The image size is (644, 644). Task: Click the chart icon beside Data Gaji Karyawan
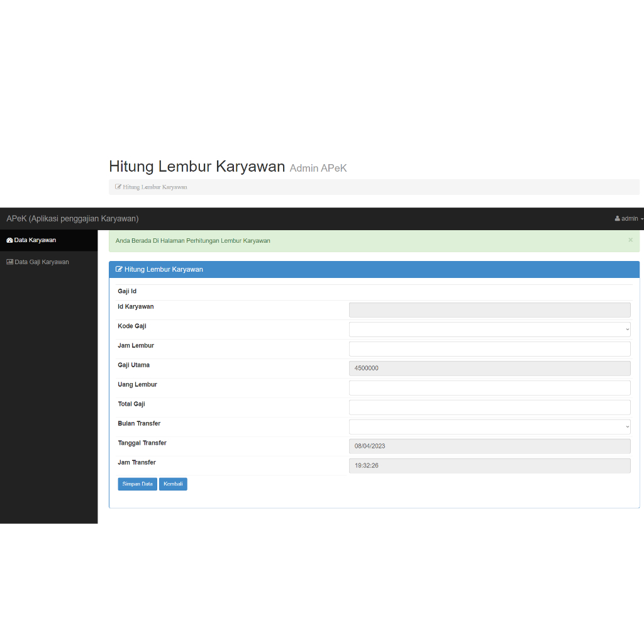coord(9,262)
